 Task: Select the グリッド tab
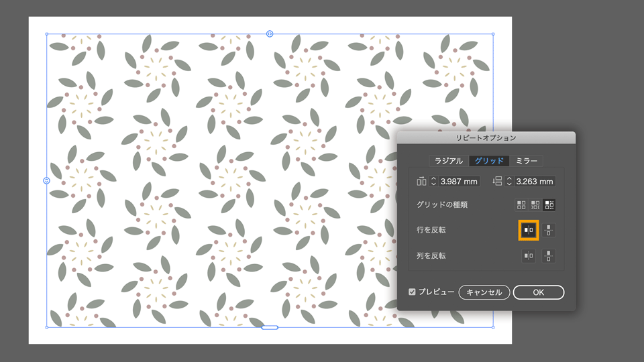(x=489, y=161)
